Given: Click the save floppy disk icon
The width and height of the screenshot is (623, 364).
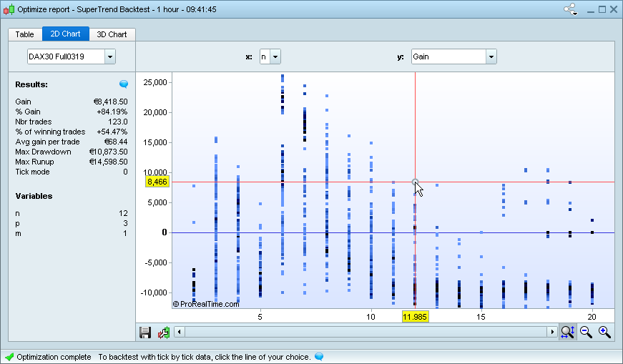Looking at the screenshot, I should [x=145, y=333].
